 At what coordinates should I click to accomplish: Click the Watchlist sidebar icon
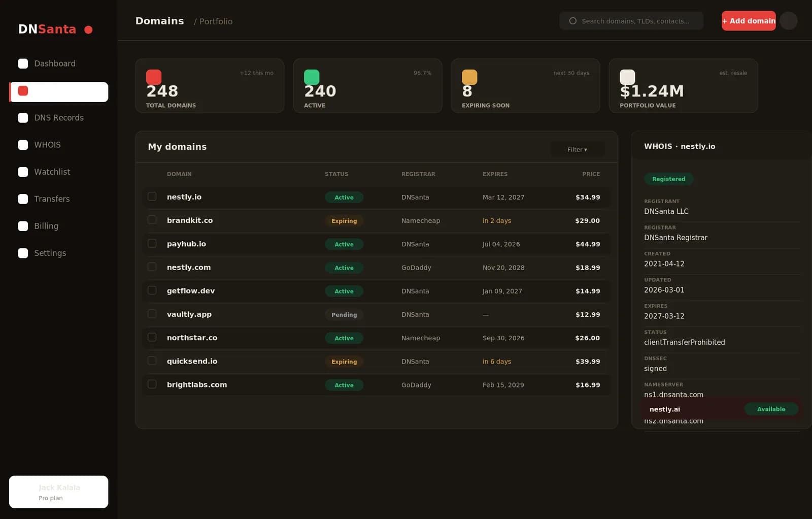pos(23,172)
